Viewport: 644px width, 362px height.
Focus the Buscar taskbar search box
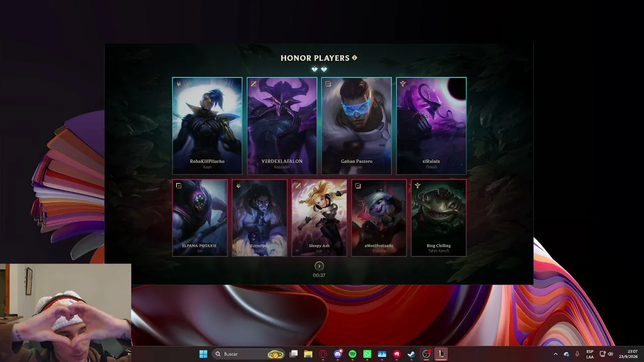(x=249, y=354)
